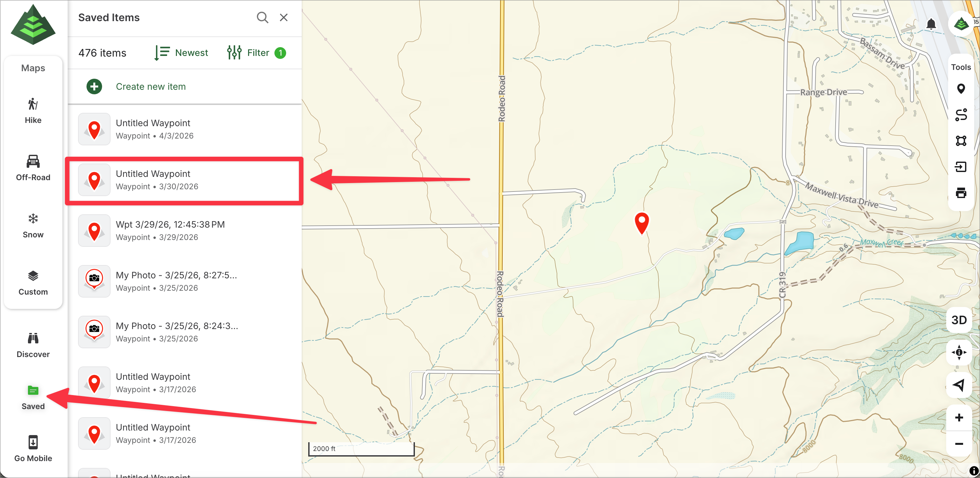Center map on my location
Screen dimensions: 980x478
click(x=959, y=385)
